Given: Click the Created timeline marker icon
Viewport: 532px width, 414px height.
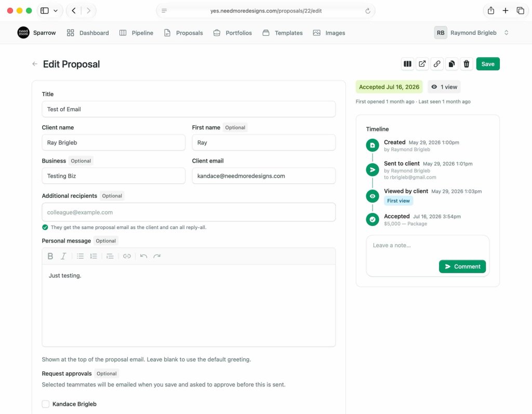Looking at the screenshot, I should [x=373, y=145].
